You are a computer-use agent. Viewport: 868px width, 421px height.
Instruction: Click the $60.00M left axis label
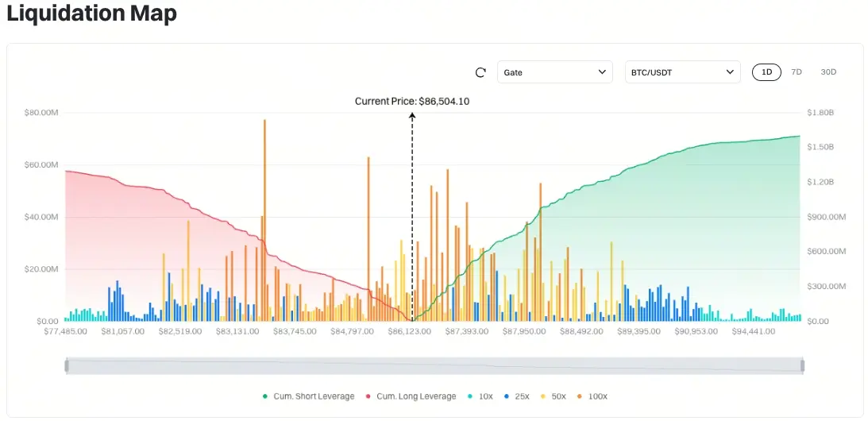click(41, 165)
